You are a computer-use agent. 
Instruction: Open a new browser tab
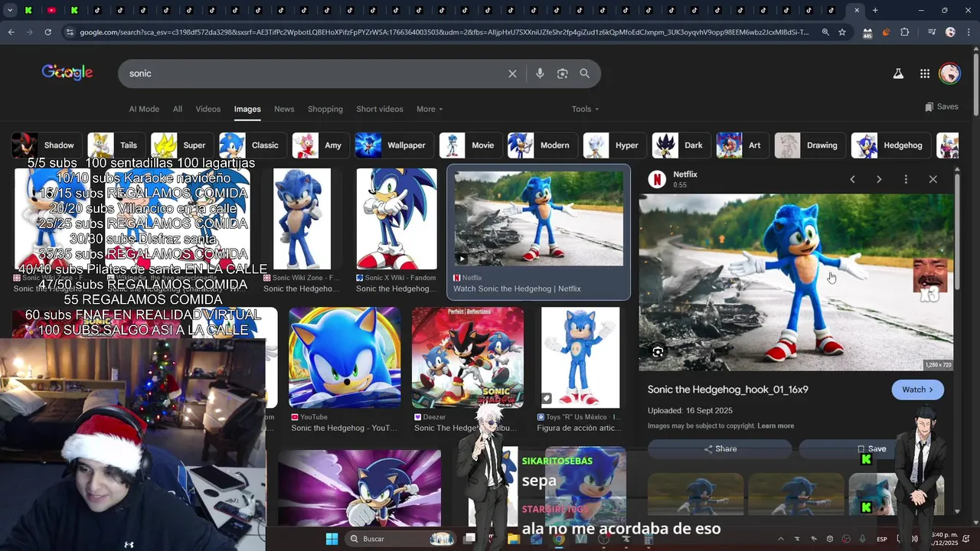pos(875,11)
